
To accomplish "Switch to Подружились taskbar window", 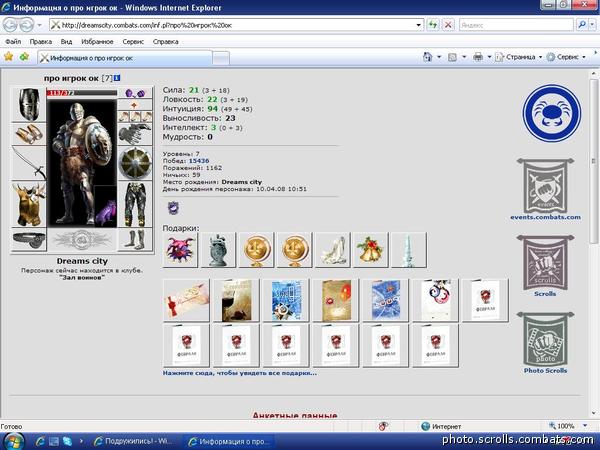I will point(134,441).
